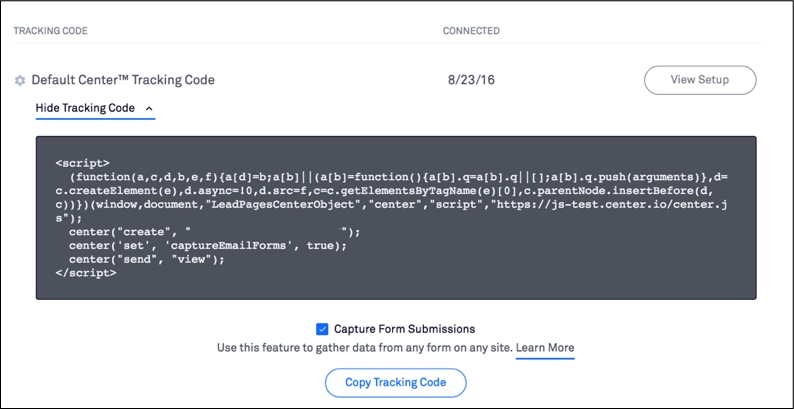This screenshot has height=409, width=794.
Task: Open the View Setup button
Action: (x=700, y=80)
